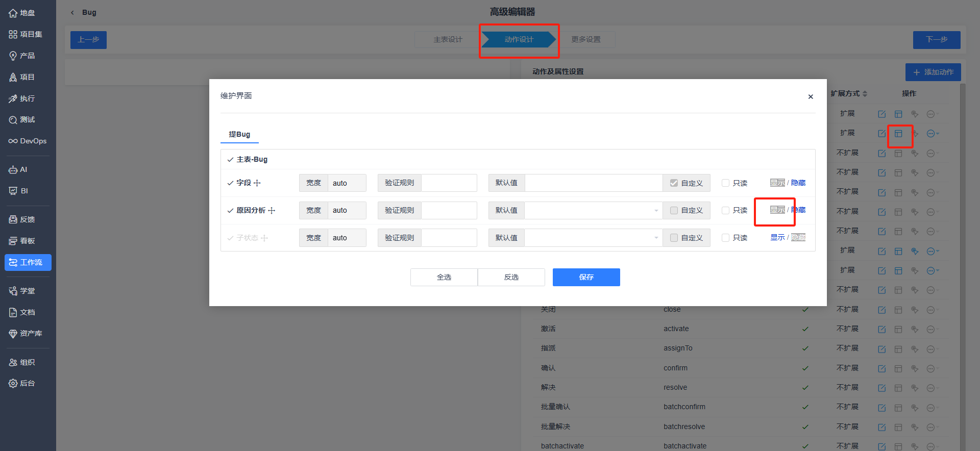The height and width of the screenshot is (451, 980).
Task: Open 测试 in the sidebar
Action: (21, 119)
